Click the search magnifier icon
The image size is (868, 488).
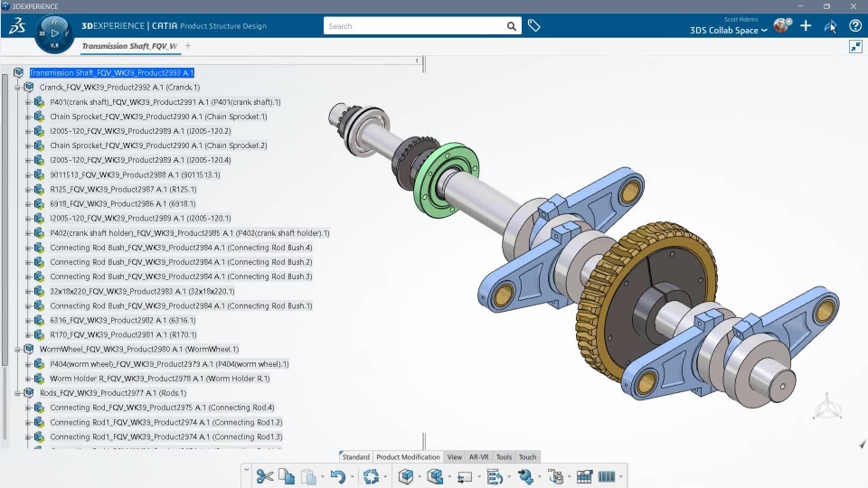511,26
